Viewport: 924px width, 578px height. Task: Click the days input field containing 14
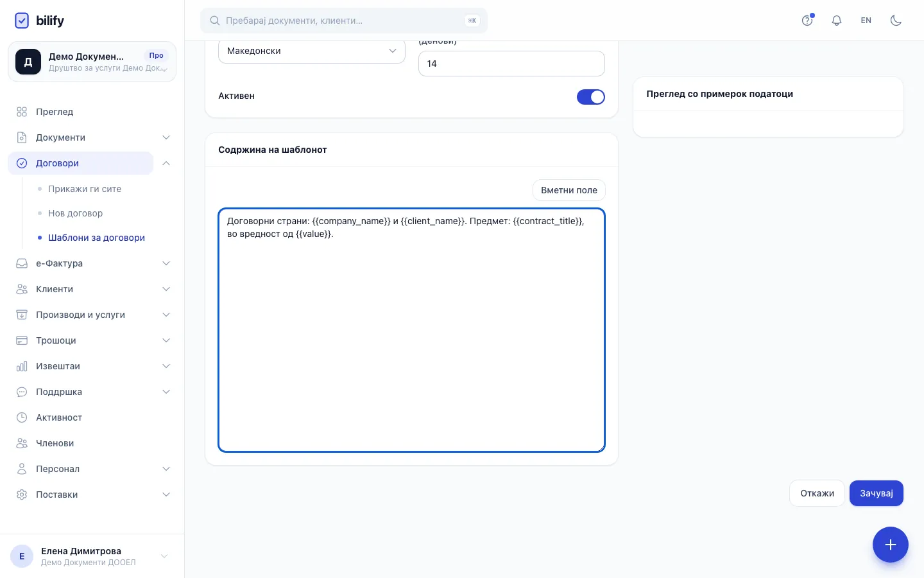coord(511,64)
